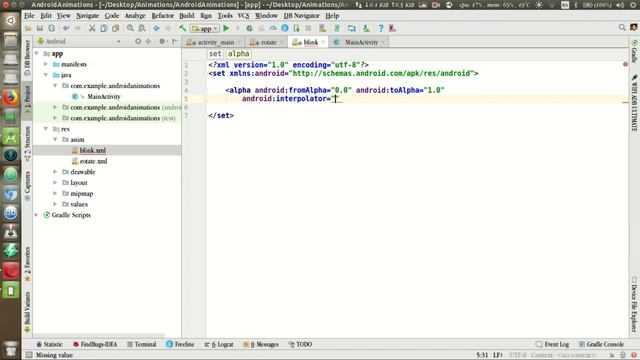Screen dimensions: 640x360
Task: Click the blue circular Freeline toolbar icon
Action: tap(285, 28)
